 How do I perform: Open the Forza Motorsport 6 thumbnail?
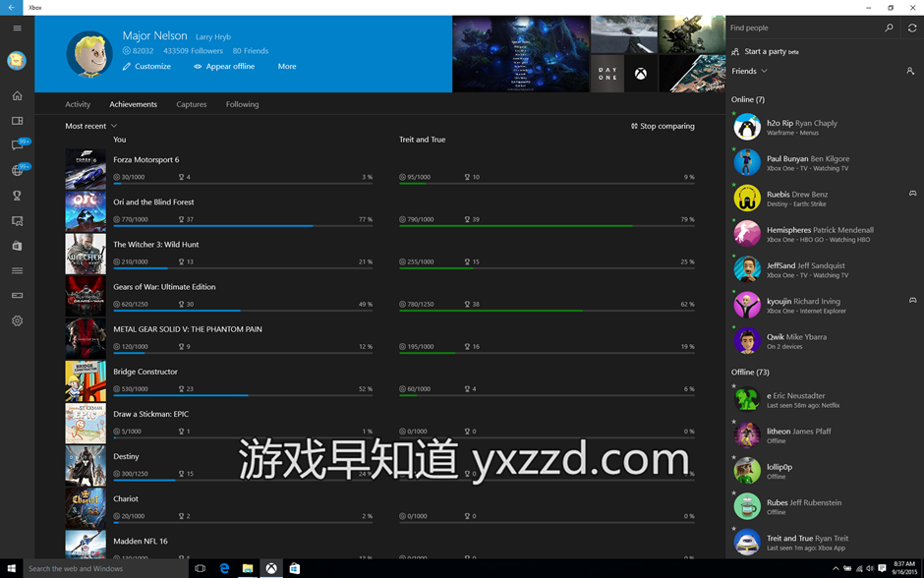(86, 169)
